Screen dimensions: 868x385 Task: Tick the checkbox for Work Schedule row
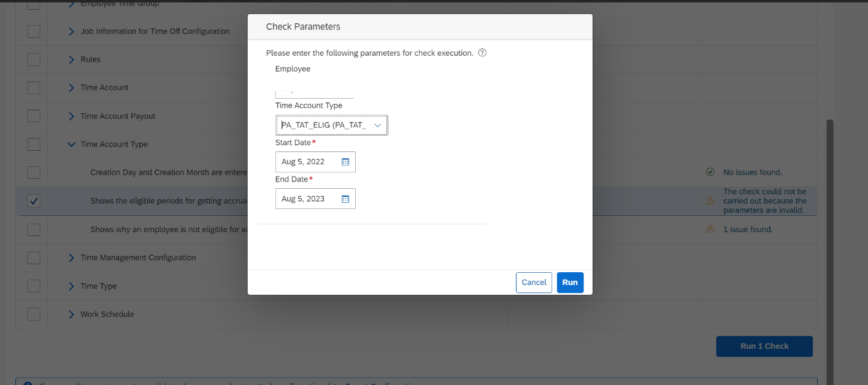34,314
